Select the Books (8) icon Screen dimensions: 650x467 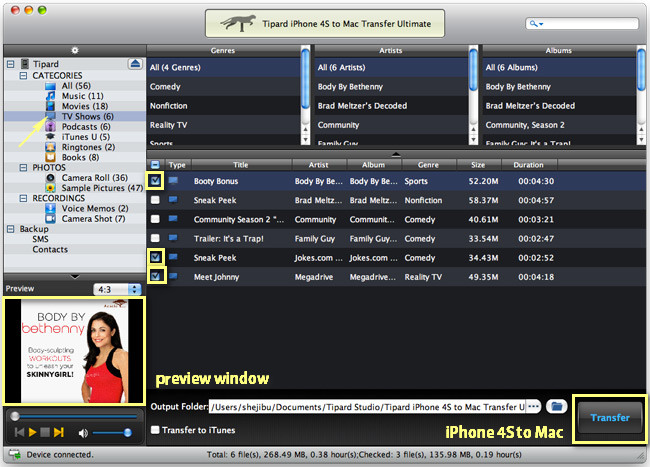(50, 157)
